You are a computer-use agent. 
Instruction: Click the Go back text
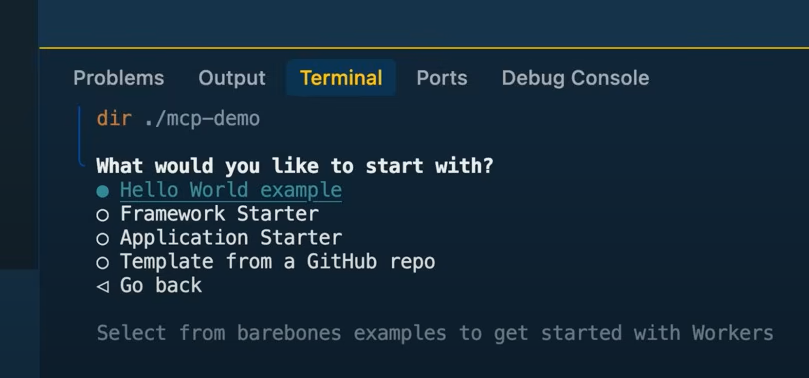coord(161,285)
